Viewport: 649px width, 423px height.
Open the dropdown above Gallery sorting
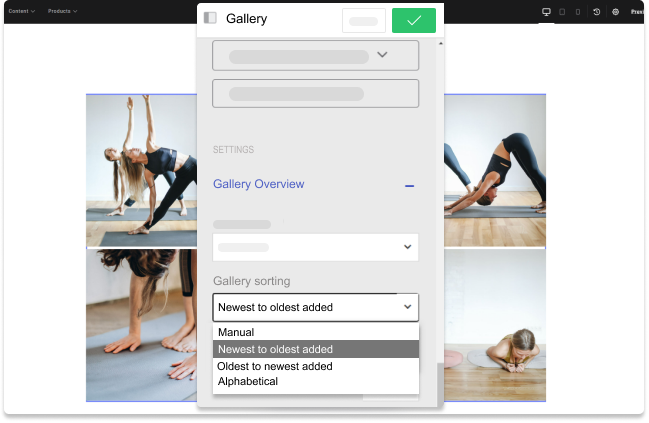pos(315,247)
